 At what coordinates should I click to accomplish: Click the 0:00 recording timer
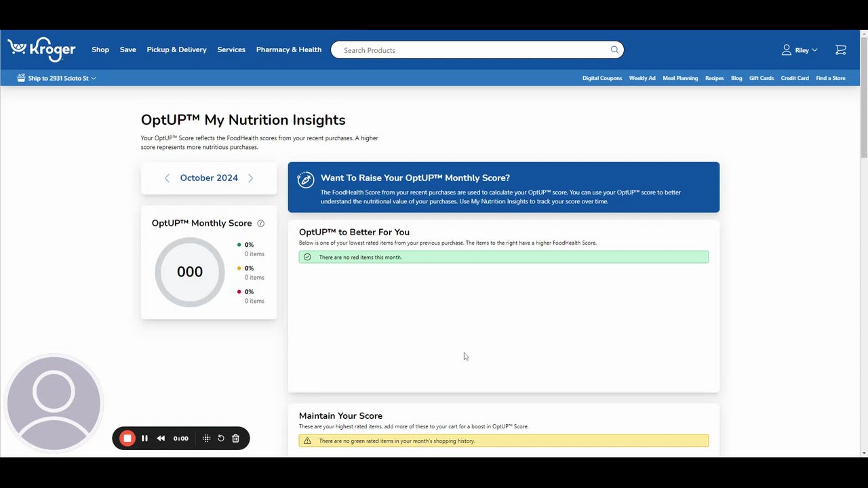coord(180,439)
